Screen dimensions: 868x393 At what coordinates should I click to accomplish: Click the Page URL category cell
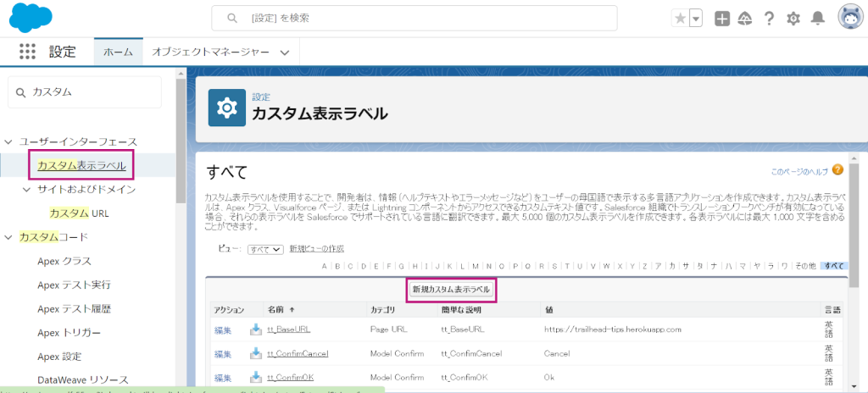pyautogui.click(x=388, y=329)
